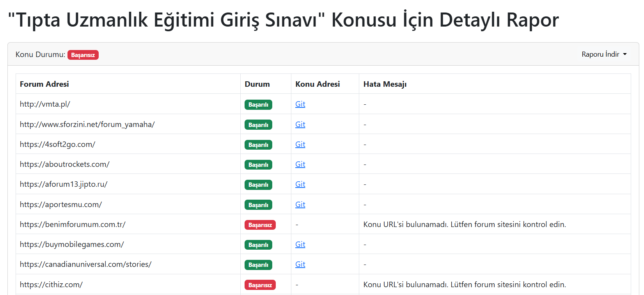This screenshot has height=295, width=644.
Task: Click the Git link for vmta.pl
Action: (300, 104)
